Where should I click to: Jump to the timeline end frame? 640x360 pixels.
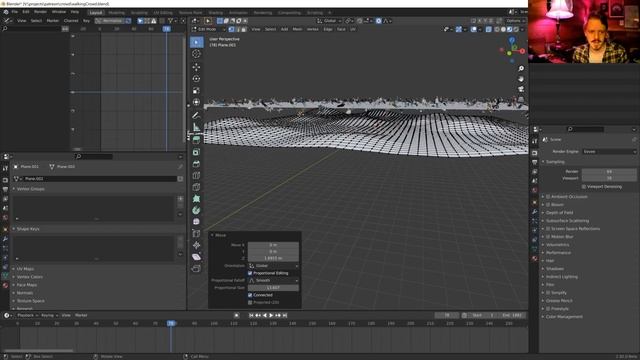285,316
